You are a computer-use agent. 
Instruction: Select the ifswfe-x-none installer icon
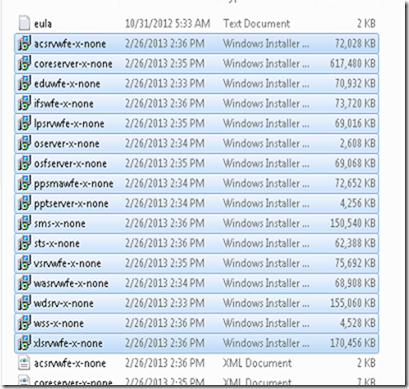click(24, 103)
